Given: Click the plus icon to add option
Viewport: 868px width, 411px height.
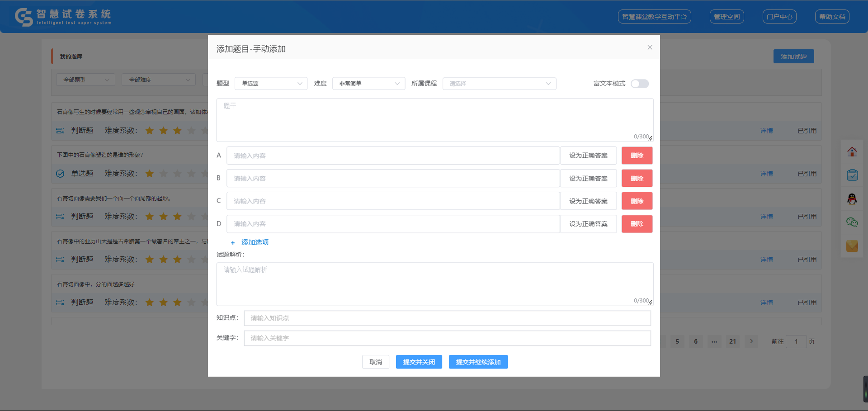Looking at the screenshot, I should pos(233,243).
